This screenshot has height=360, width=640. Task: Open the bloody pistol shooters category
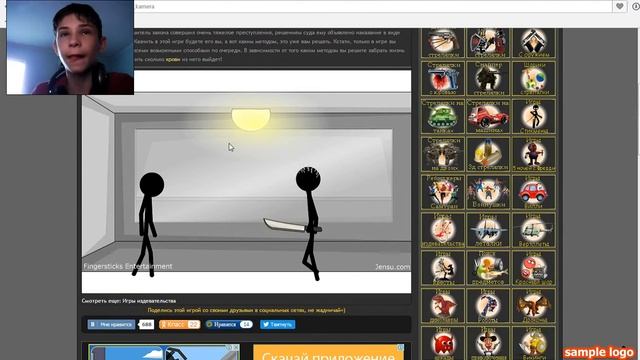click(443, 79)
